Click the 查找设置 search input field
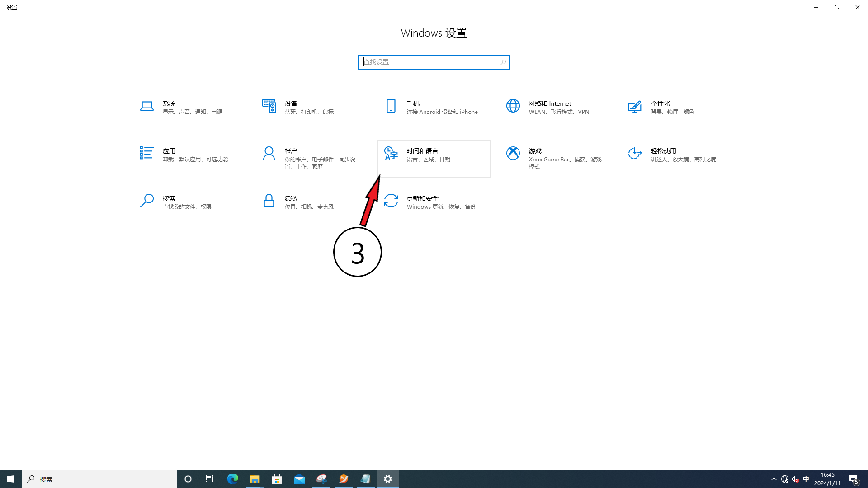 click(x=429, y=62)
